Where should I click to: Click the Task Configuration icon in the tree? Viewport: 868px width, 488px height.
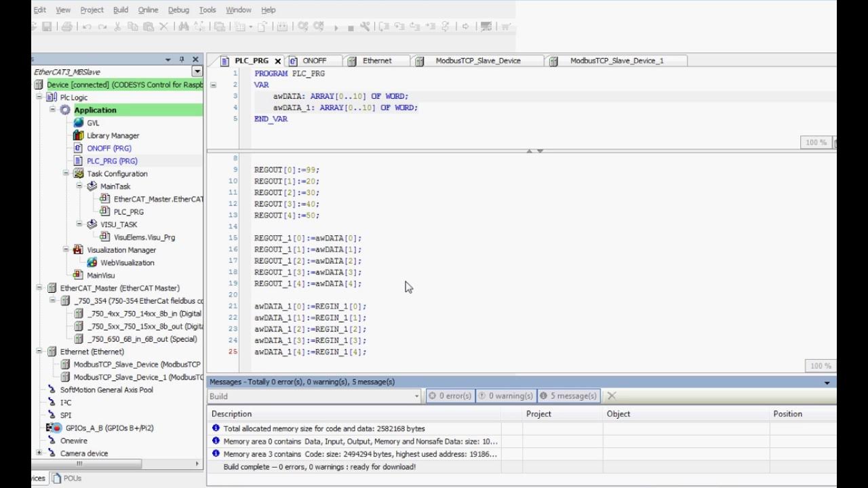point(79,174)
